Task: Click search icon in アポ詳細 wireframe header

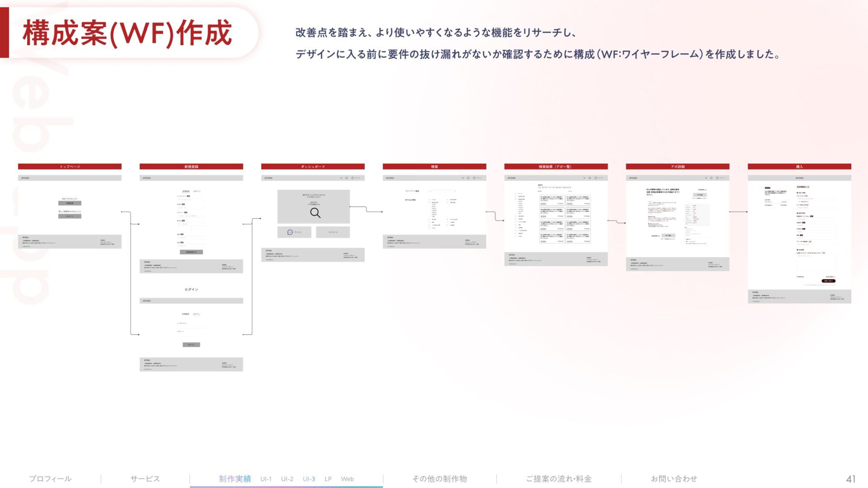Action: pos(706,178)
